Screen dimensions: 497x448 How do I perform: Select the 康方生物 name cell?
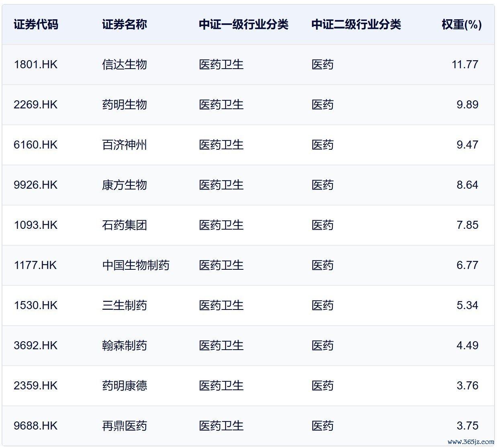tap(124, 185)
